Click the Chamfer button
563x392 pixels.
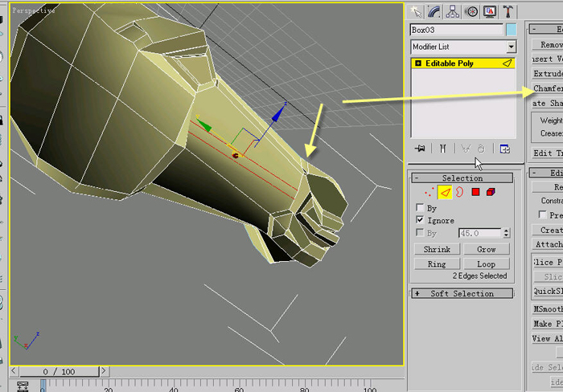tap(547, 88)
